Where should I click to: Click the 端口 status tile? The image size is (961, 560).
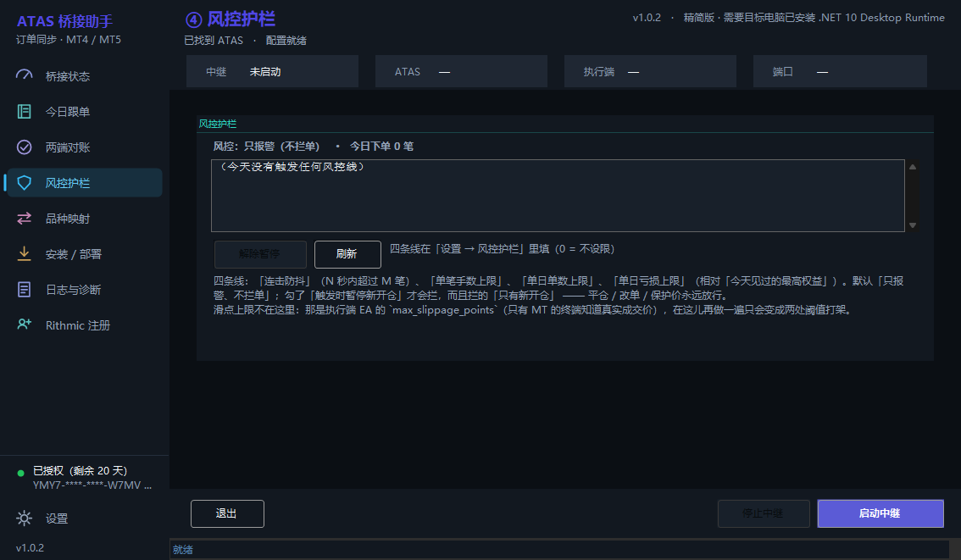point(840,72)
